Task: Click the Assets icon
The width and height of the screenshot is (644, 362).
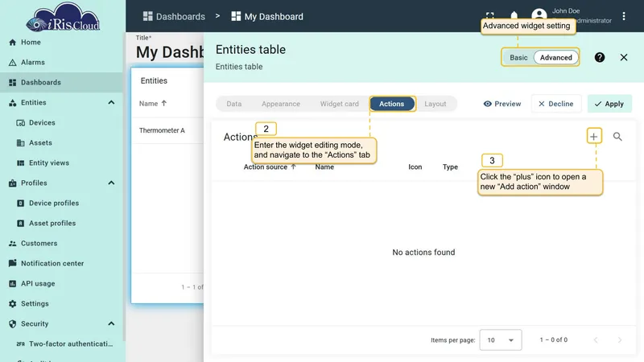Action: point(21,143)
